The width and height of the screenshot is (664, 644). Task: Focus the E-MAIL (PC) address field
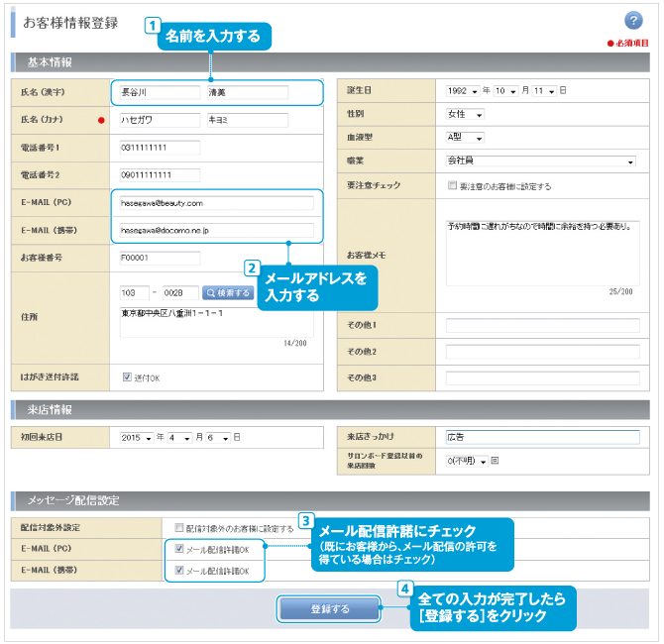point(215,203)
